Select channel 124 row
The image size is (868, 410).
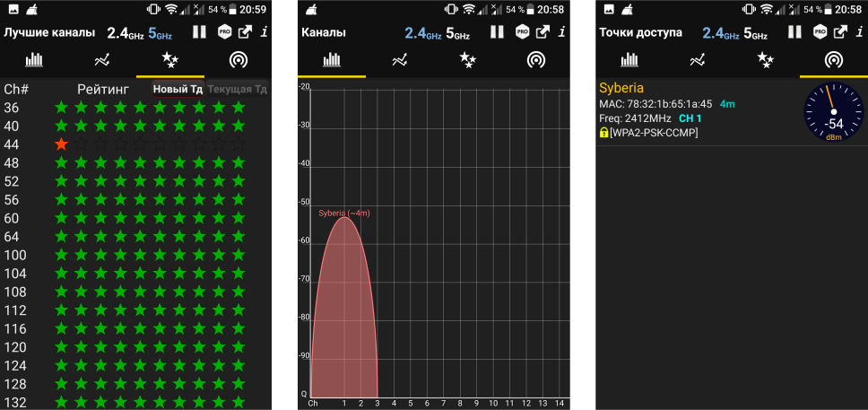135,366
